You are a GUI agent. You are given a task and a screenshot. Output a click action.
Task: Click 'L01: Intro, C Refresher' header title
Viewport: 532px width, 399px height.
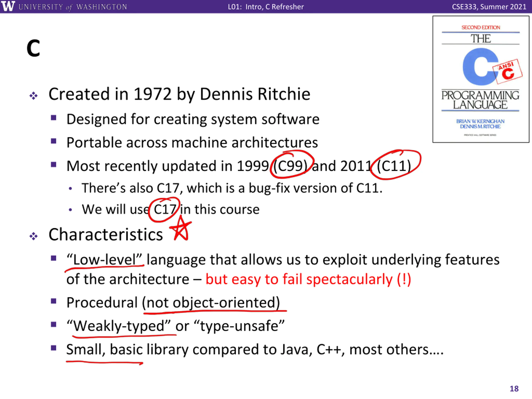tap(266, 7)
